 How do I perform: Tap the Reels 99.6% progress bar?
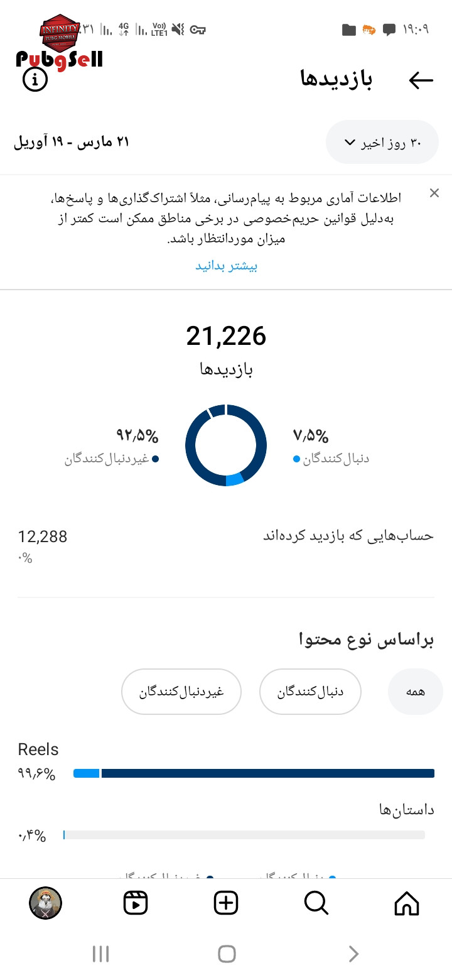[254, 773]
